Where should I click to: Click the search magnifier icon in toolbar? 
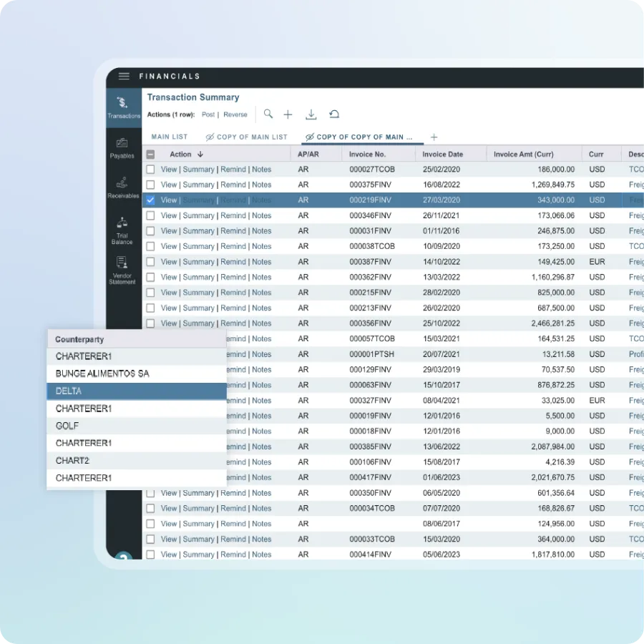268,114
